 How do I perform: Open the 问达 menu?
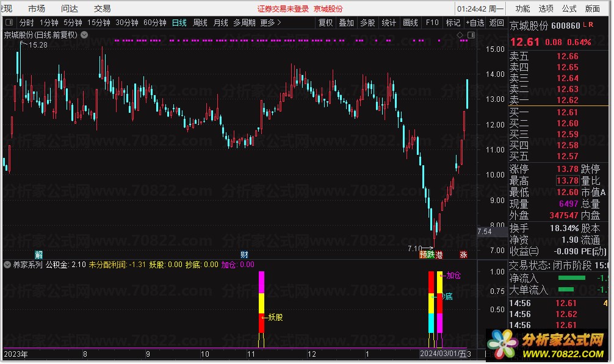[70, 9]
